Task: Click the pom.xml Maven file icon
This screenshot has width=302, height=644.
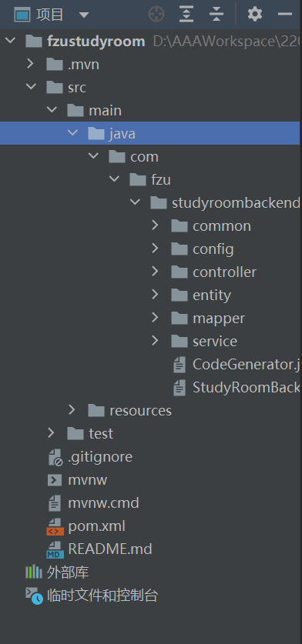Action: (55, 526)
